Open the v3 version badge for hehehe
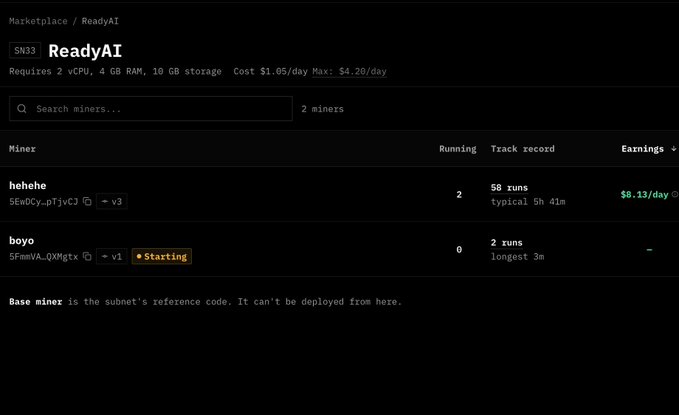The height and width of the screenshot is (415, 679). pos(112,201)
